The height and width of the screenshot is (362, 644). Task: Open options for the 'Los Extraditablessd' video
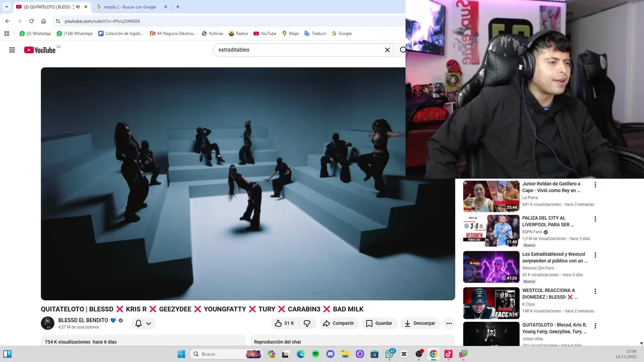pos(595,255)
